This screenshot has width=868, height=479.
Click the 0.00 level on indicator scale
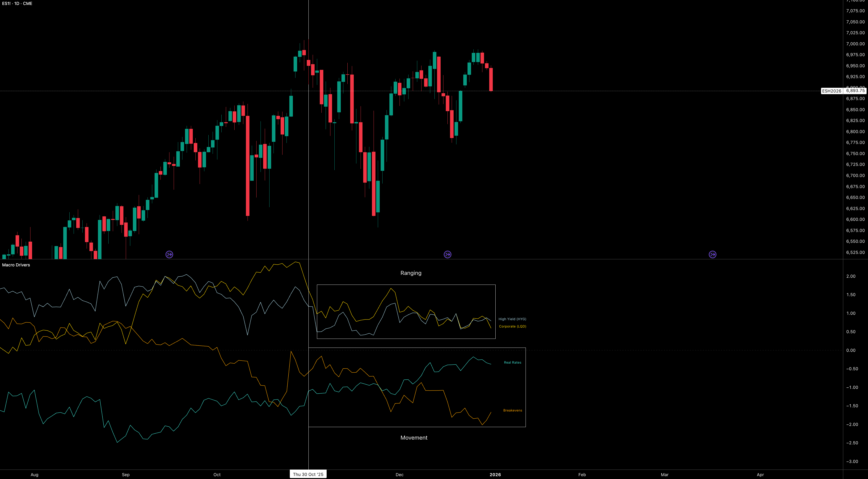click(851, 350)
